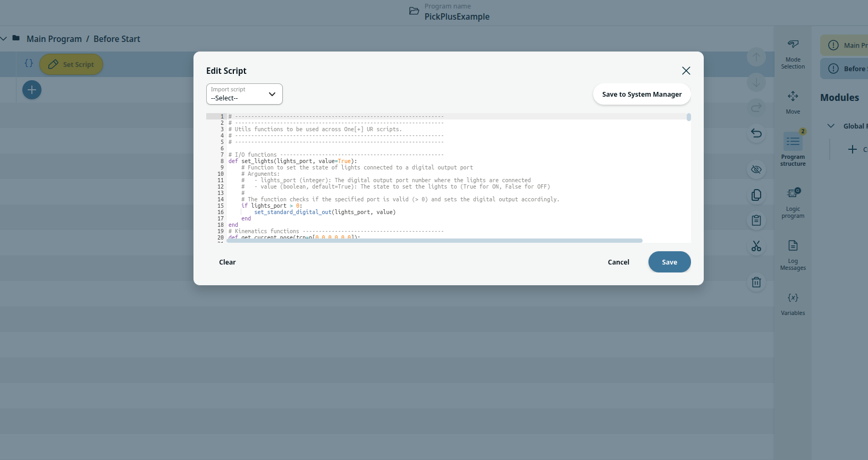Clear the script editor contents
Viewport: 868px width, 460px height.
point(227,262)
